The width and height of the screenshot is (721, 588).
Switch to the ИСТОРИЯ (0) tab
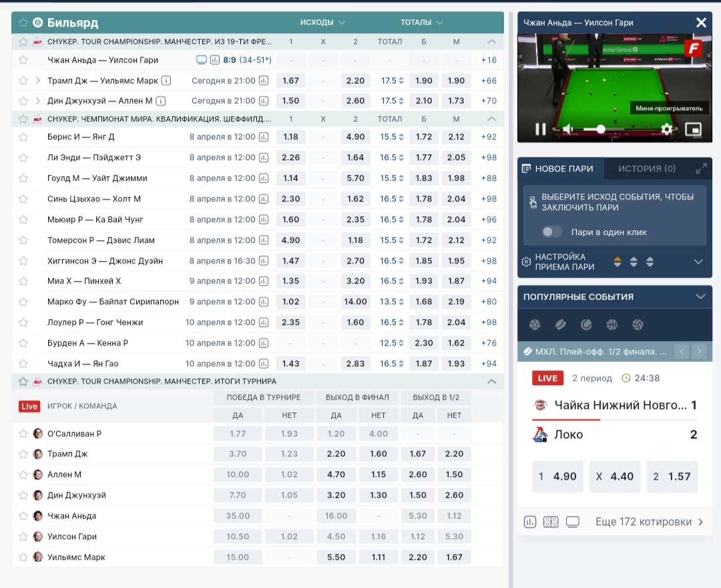(x=646, y=169)
